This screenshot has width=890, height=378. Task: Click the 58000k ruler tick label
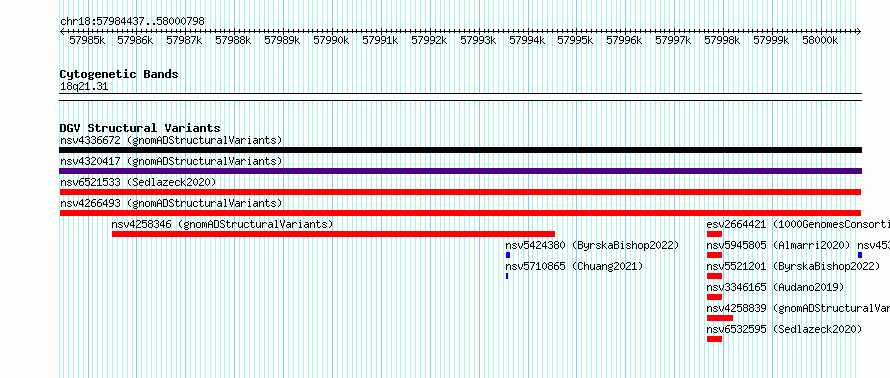pos(820,40)
